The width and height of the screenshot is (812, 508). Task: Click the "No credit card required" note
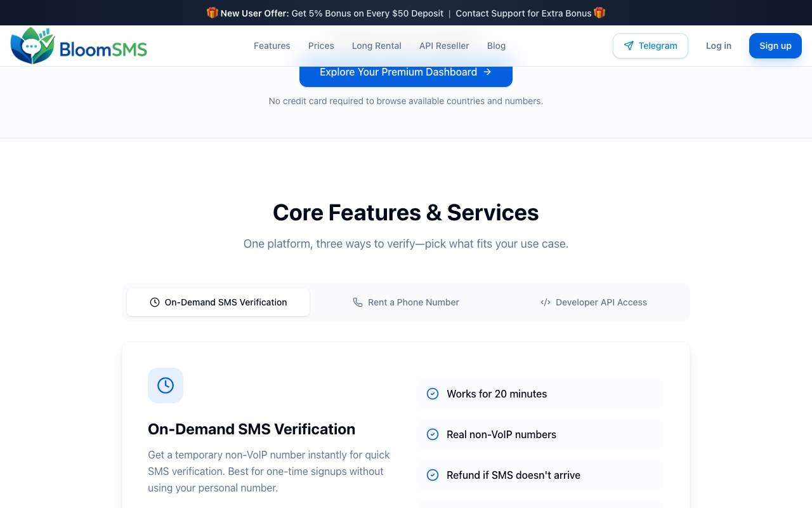[x=406, y=101]
